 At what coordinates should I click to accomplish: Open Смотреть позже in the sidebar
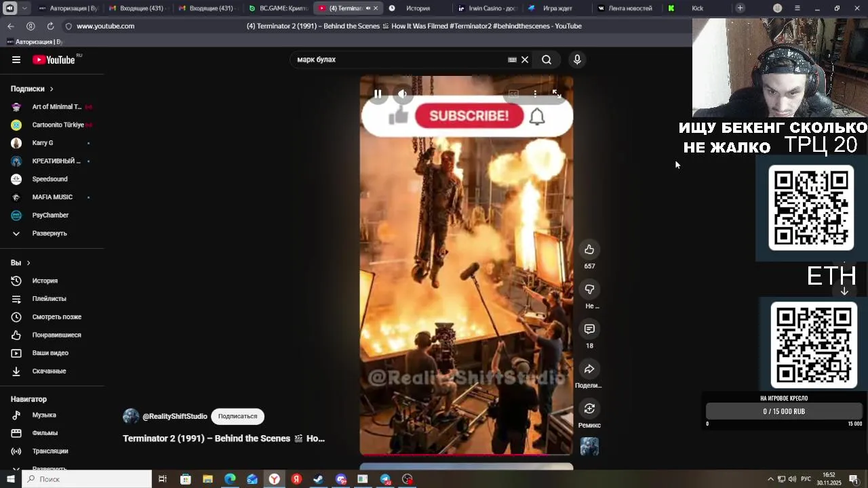pos(52,317)
